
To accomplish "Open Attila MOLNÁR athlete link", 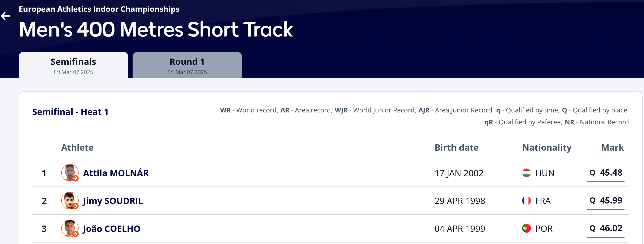I will click(116, 173).
